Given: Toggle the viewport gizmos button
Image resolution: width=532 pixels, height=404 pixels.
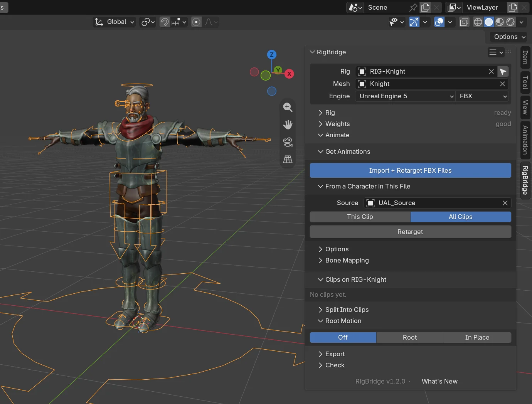Looking at the screenshot, I should pos(414,22).
